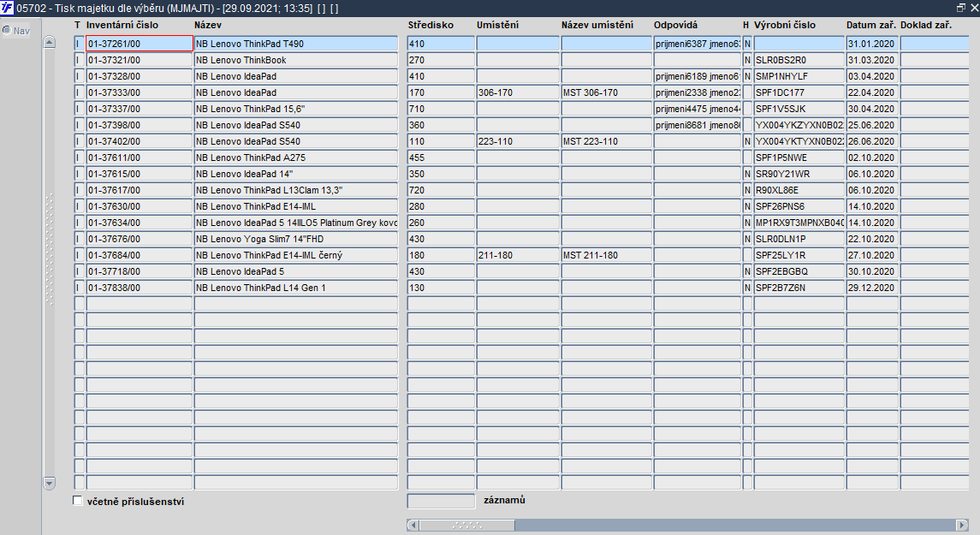The width and height of the screenshot is (980, 535).
Task: Click the Středisko value 270
Action: [442, 60]
